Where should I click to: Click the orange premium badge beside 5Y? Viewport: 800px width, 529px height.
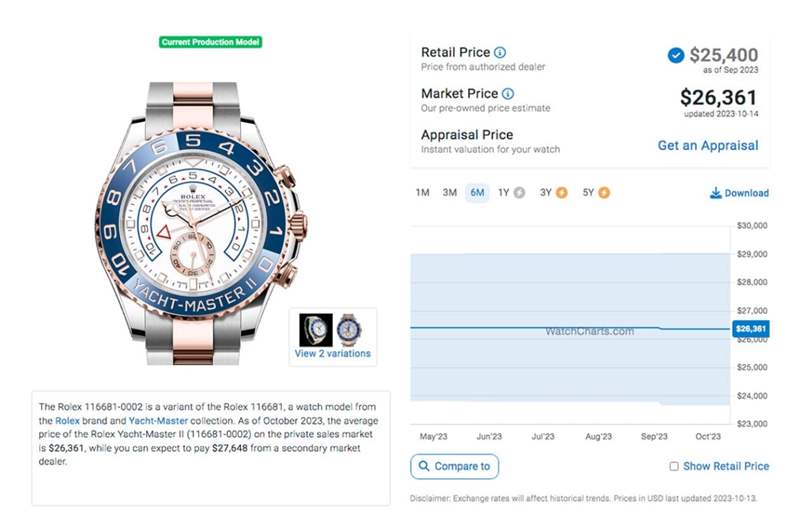(604, 193)
